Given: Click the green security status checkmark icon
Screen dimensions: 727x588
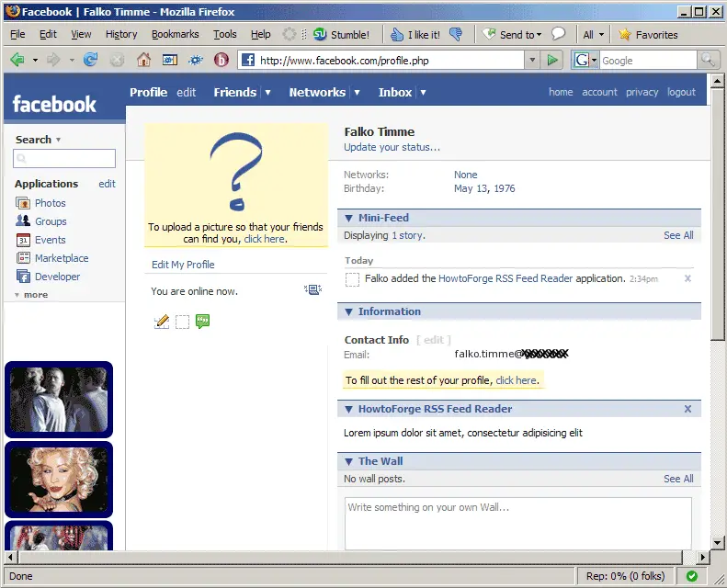Looking at the screenshot, I should [x=692, y=576].
